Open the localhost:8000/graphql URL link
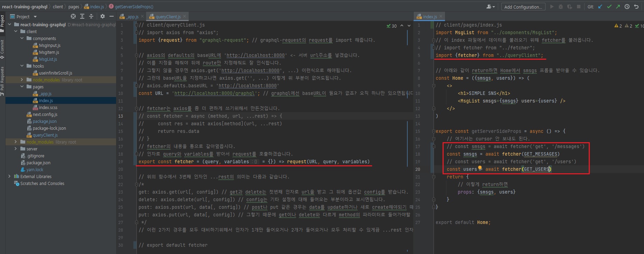The width and height of the screenshot is (644, 254). point(214,93)
